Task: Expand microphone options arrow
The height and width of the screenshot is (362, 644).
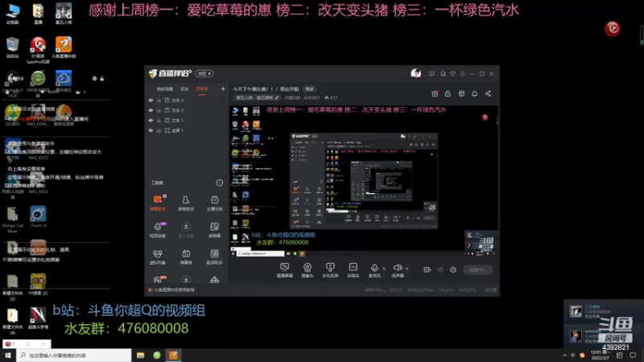Action: pos(384,269)
